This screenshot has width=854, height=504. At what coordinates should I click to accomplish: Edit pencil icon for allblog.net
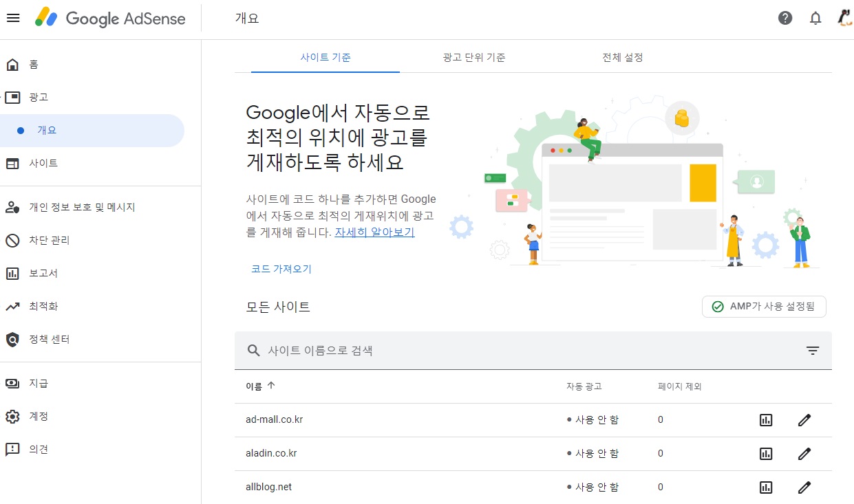[804, 487]
